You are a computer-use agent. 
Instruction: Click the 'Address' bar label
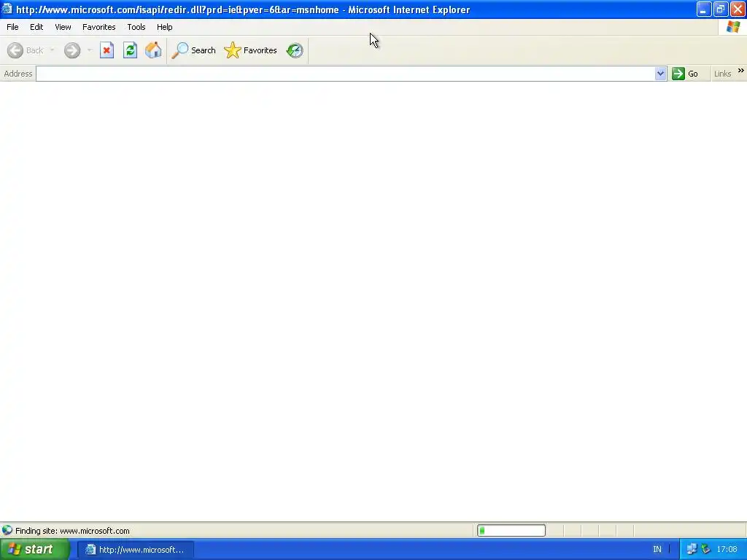tap(18, 74)
